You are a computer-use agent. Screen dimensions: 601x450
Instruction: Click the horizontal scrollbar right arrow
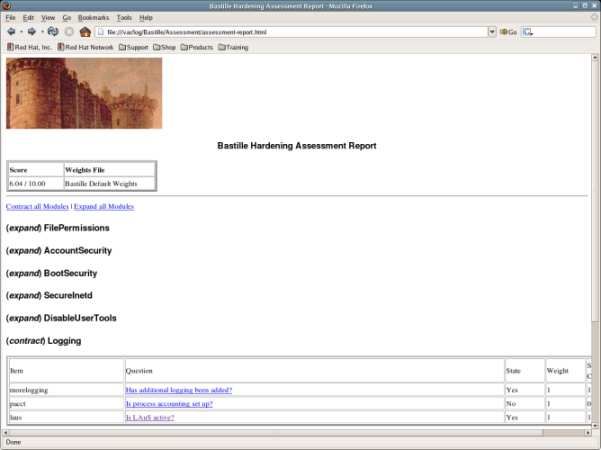point(588,432)
